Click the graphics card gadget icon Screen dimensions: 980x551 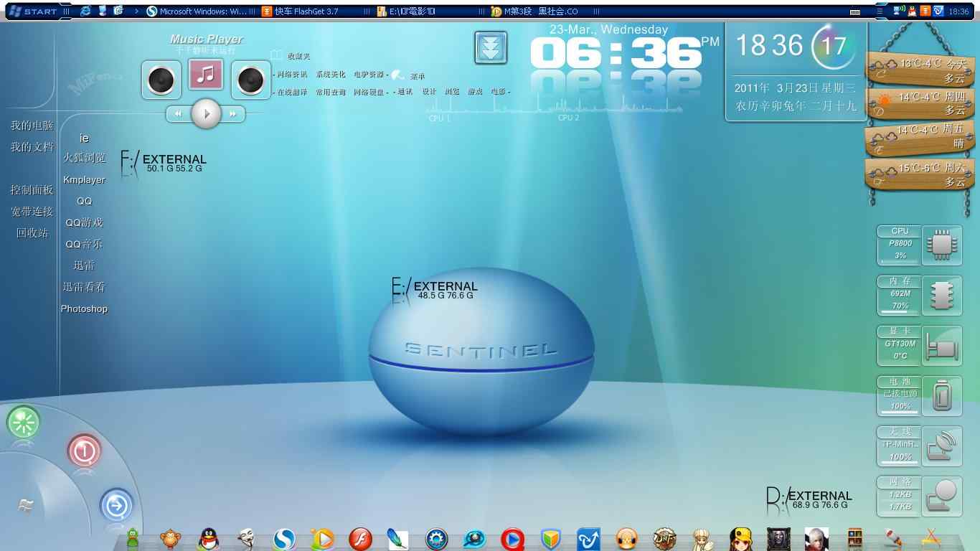coord(941,346)
